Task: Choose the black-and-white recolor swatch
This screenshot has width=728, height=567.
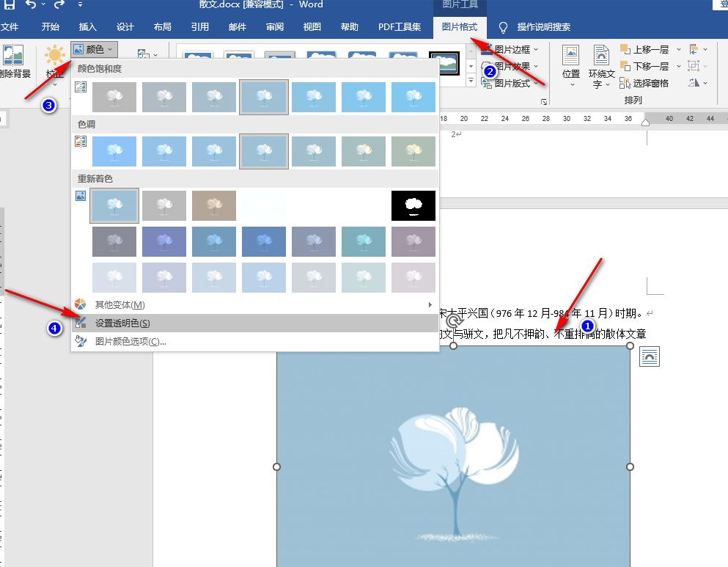Action: [x=413, y=205]
